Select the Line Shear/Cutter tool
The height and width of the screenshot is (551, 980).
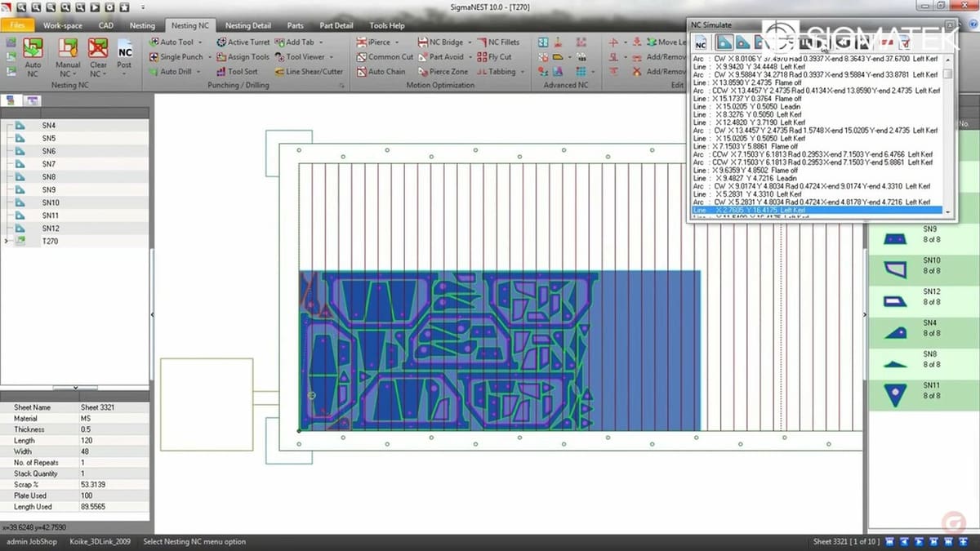309,72
